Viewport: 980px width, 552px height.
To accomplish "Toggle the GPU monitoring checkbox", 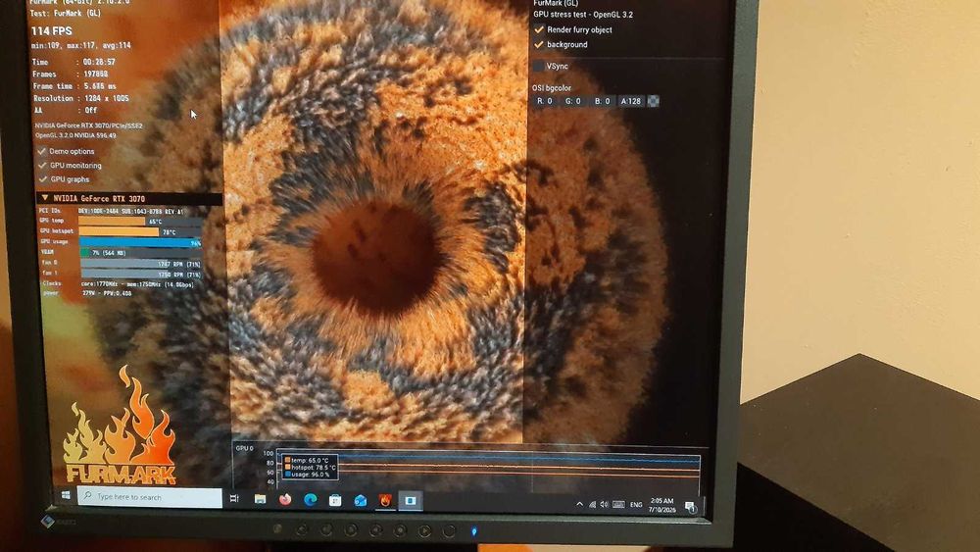I will point(42,165).
